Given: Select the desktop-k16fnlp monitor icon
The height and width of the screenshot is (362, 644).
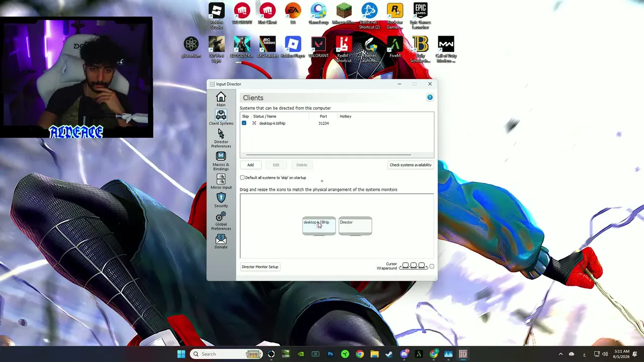Looking at the screenshot, I should tap(319, 226).
